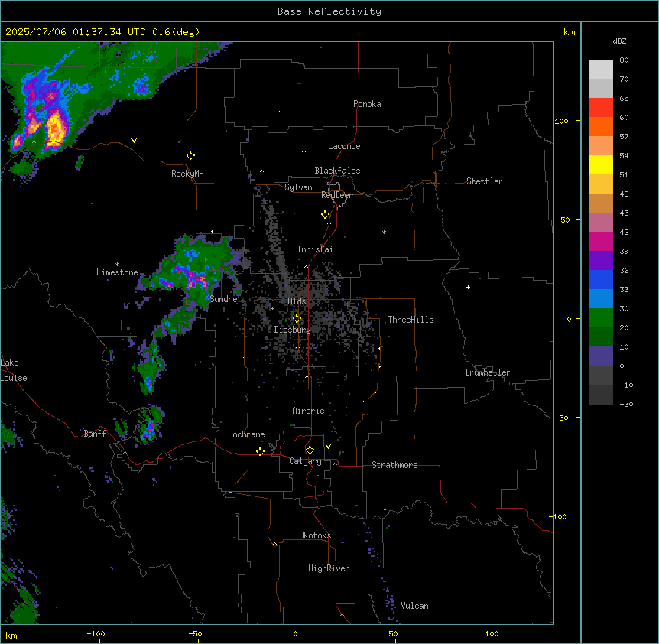Click the Drumheller label
The image size is (659, 644).
[x=488, y=372]
